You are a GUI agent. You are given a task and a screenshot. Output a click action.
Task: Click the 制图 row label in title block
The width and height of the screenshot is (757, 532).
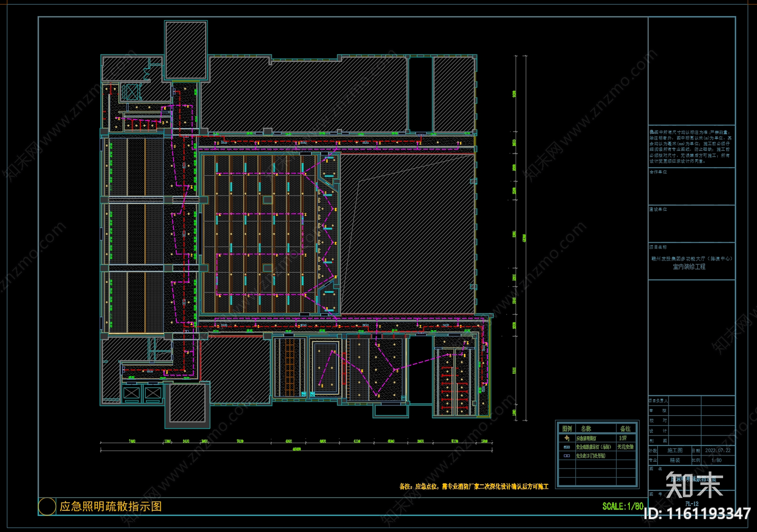pos(658,441)
